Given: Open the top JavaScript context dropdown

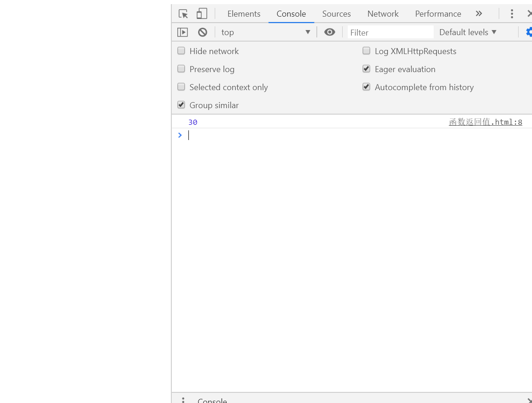Looking at the screenshot, I should pyautogui.click(x=266, y=32).
